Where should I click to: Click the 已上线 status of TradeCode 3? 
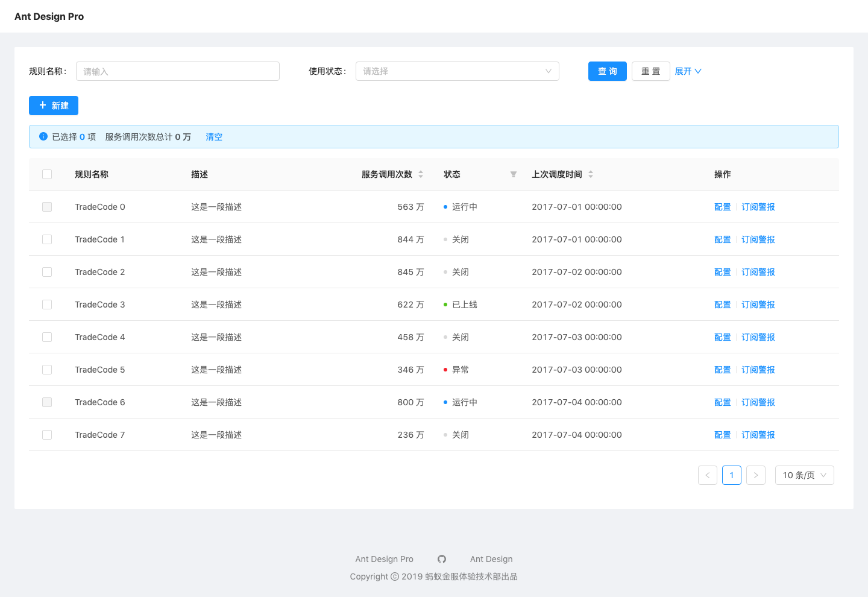461,305
